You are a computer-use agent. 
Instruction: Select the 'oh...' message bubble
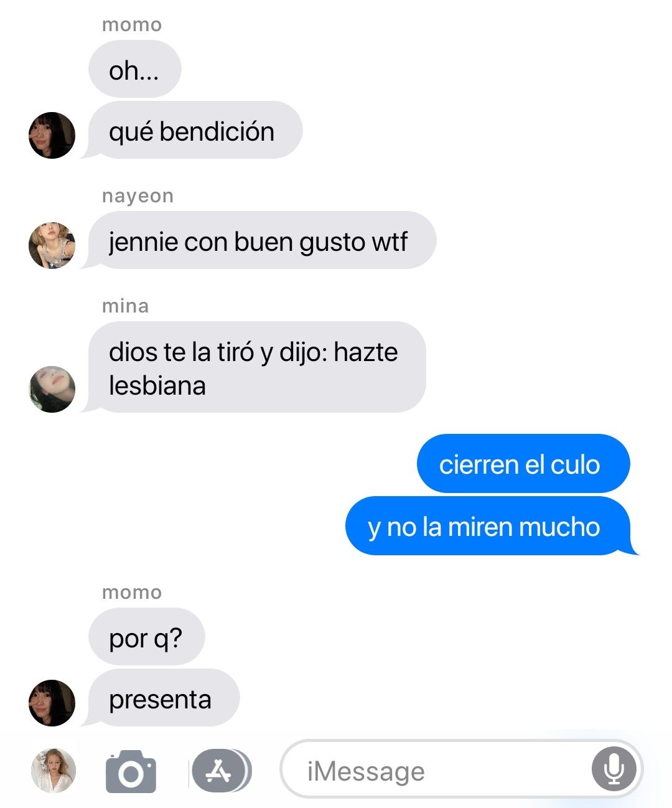135,69
